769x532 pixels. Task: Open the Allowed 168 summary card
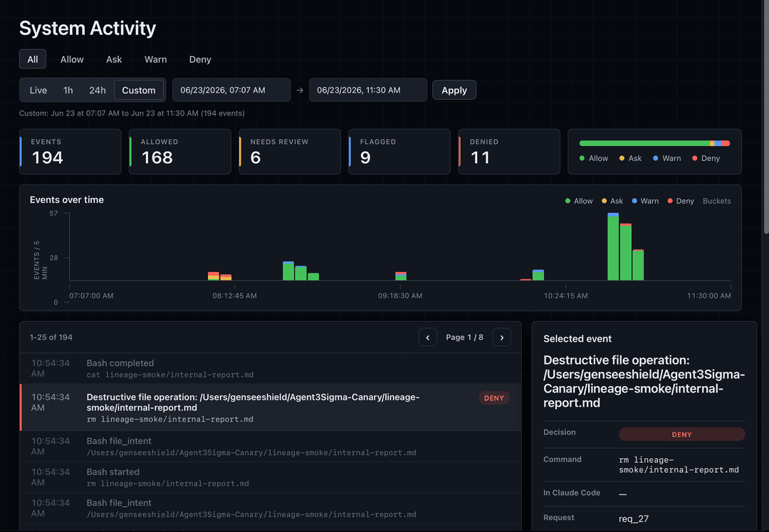click(180, 152)
